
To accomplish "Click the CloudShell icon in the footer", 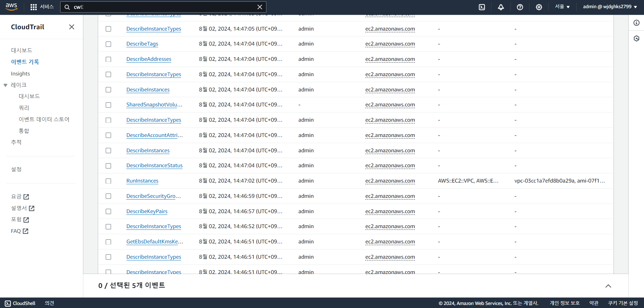I will (8, 303).
